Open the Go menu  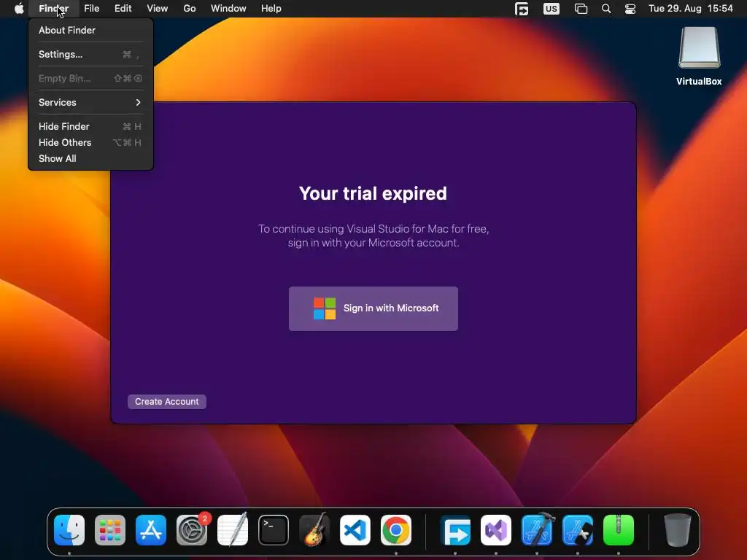pyautogui.click(x=190, y=9)
